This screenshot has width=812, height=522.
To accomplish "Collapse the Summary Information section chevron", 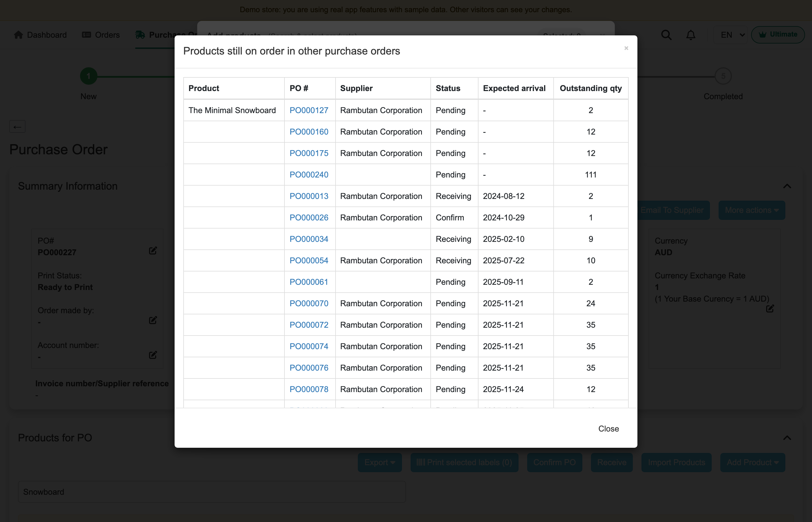I will pyautogui.click(x=787, y=186).
